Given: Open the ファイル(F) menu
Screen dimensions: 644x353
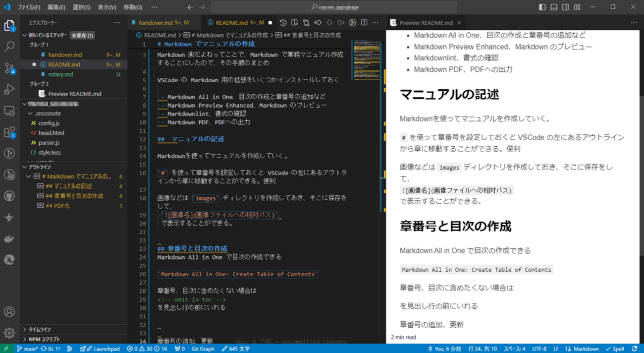Looking at the screenshot, I should [x=29, y=7].
